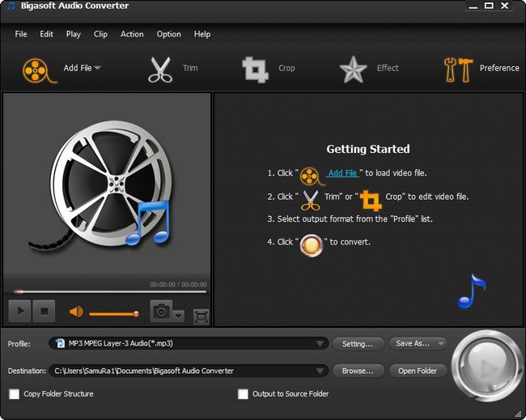
Task: Open the Clip menu
Action: pyautogui.click(x=100, y=34)
